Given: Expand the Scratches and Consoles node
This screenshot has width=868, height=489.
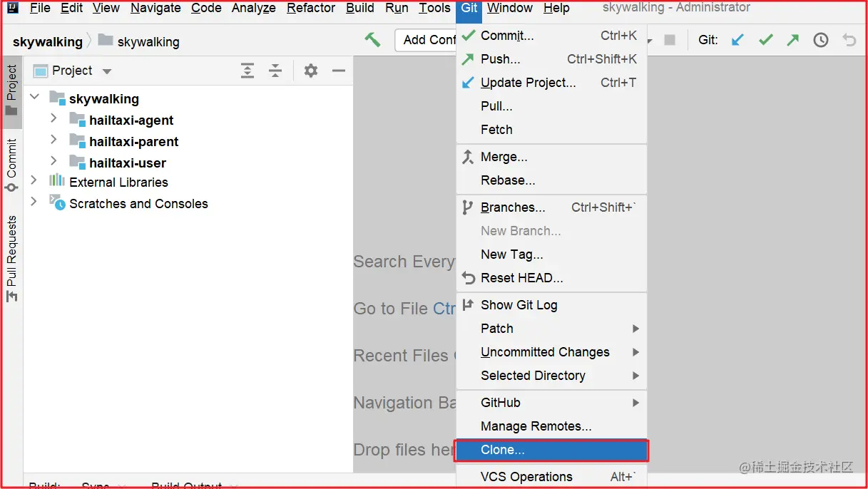Looking at the screenshot, I should 34,202.
